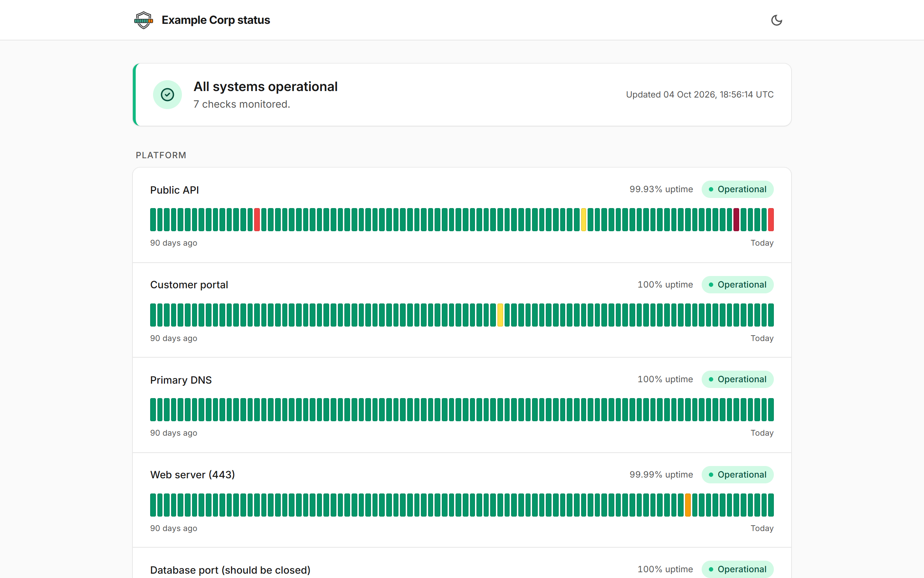Click the Operational badge for Customer portal

[x=738, y=285]
